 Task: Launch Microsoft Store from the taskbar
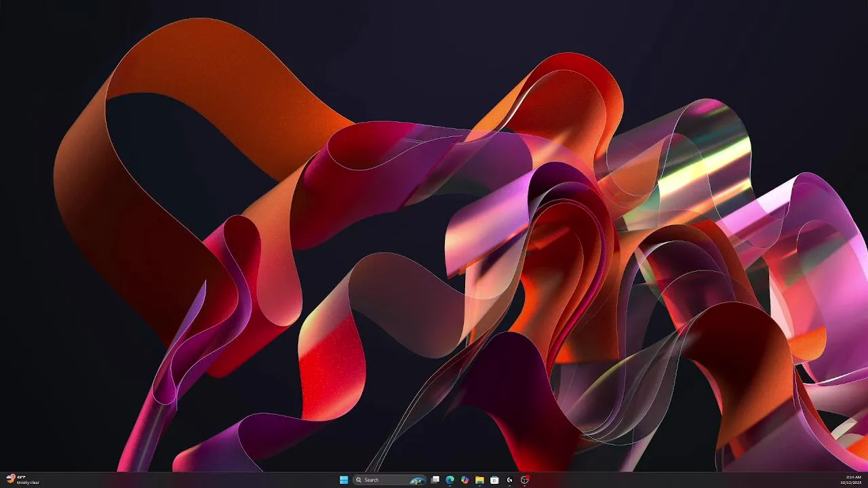[494, 480]
